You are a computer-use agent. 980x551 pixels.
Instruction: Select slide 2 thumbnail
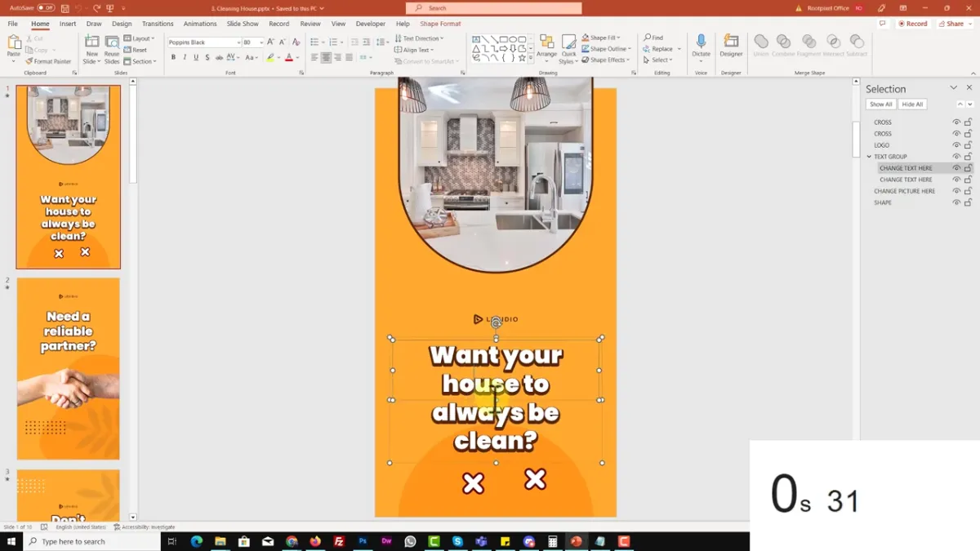69,368
